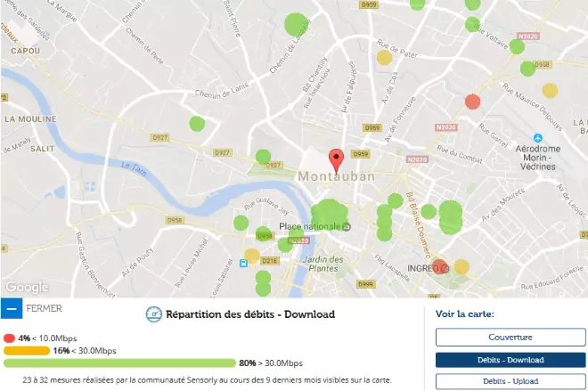Screen dimensions: 588x391
Task: Click the red measurement dot near INGREO
Action: pos(439,266)
